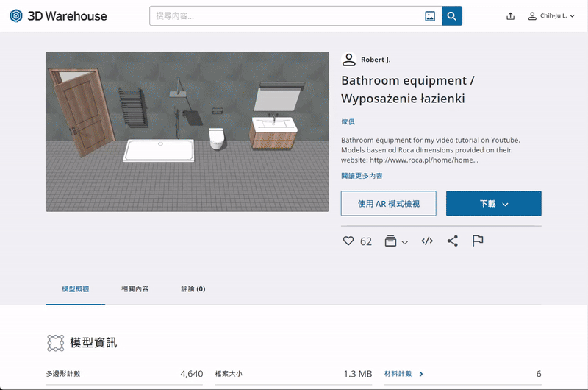Like the model with the heart icon
Viewport: 588px width, 390px height.
point(348,241)
